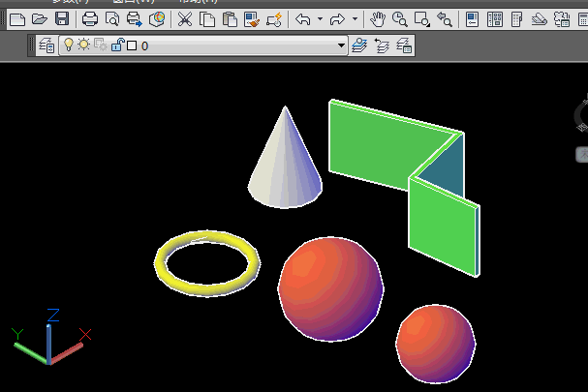Toggle the lock for layer 0
This screenshot has width=588, height=392.
tap(117, 45)
